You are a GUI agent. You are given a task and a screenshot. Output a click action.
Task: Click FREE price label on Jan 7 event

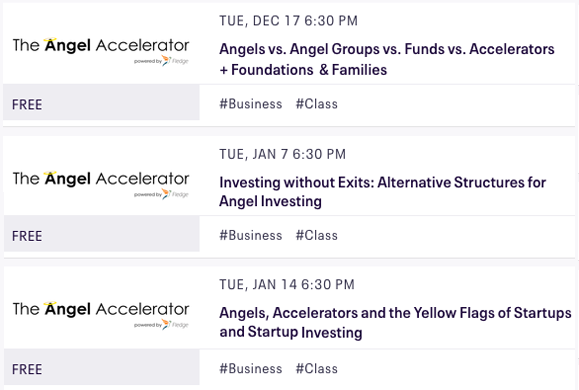tap(27, 236)
